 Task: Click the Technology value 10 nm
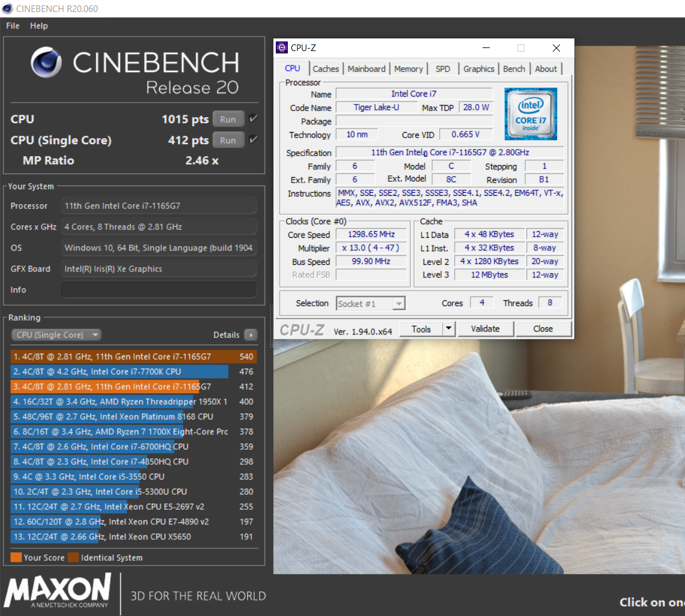pos(357,134)
